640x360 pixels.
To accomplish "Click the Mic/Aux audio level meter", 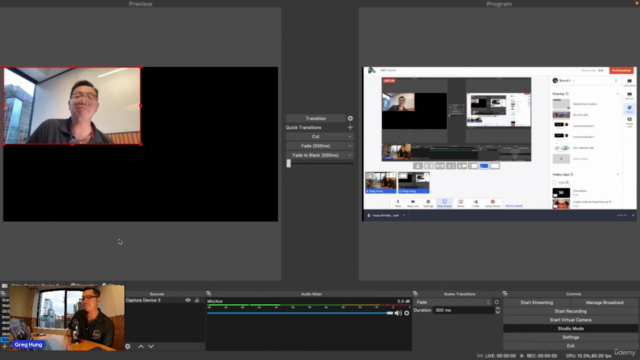I will tap(308, 306).
